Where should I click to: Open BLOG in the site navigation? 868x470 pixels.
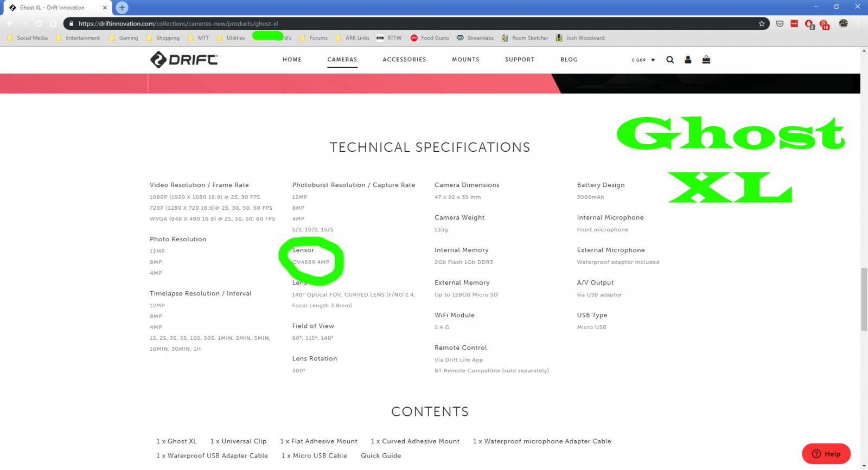click(569, 60)
